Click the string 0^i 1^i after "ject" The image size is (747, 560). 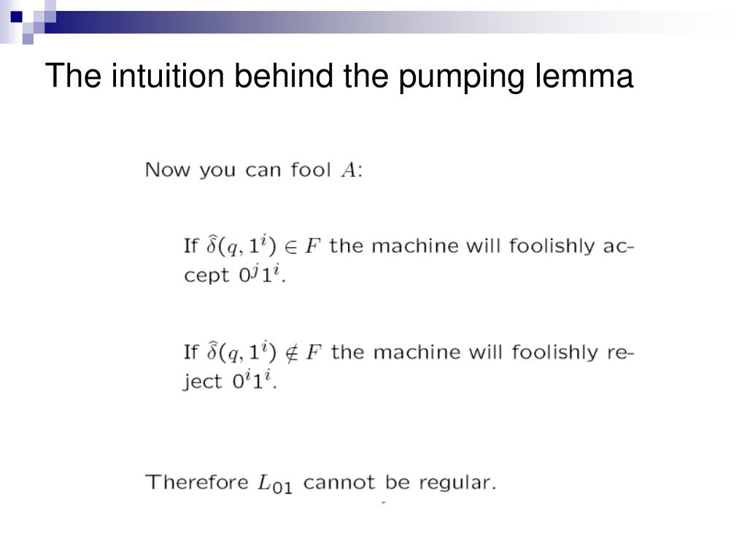click(x=252, y=379)
